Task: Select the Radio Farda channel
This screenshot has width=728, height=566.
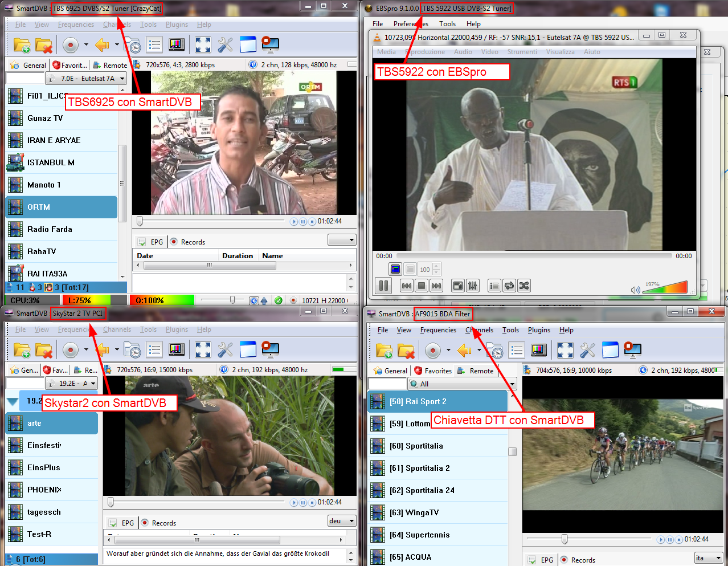Action: click(62, 229)
